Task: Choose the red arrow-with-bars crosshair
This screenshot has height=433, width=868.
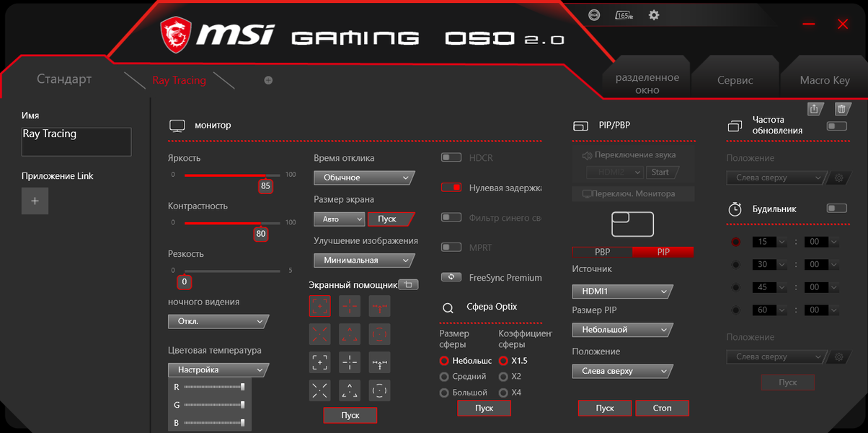Action: tap(379, 306)
